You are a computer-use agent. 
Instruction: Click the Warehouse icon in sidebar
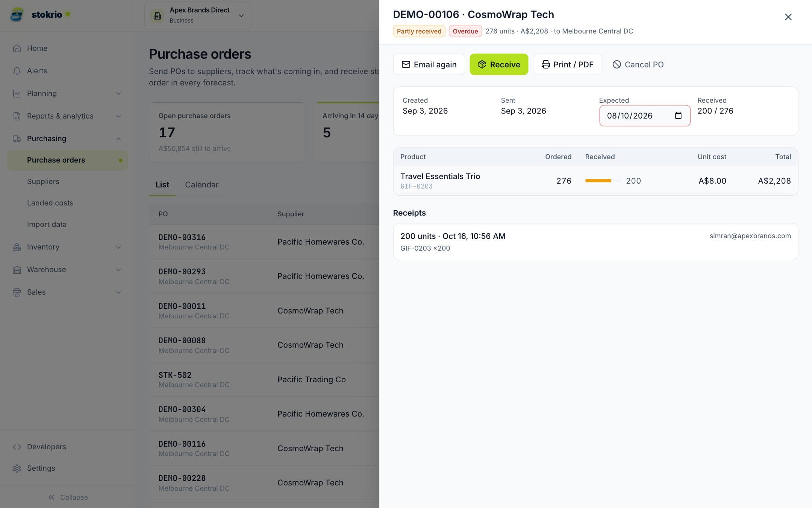point(17,270)
